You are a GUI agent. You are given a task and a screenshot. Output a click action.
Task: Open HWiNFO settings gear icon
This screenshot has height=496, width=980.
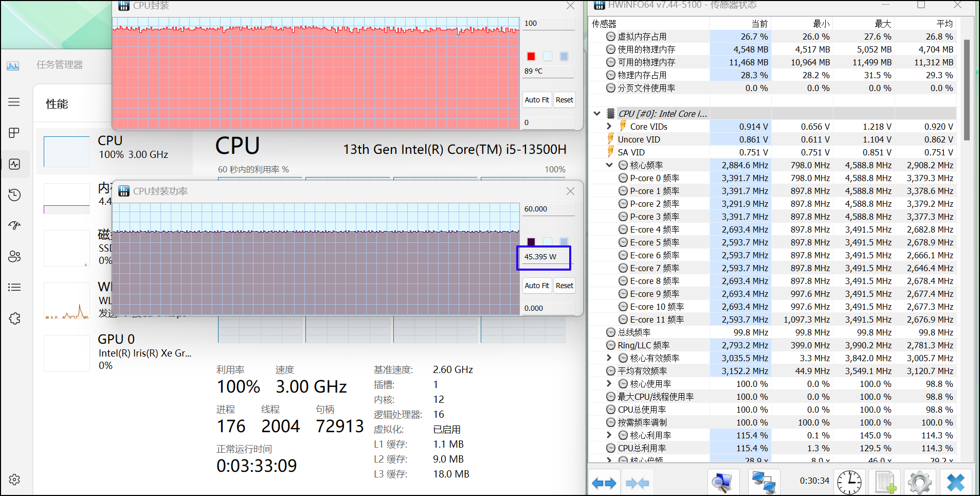click(919, 482)
